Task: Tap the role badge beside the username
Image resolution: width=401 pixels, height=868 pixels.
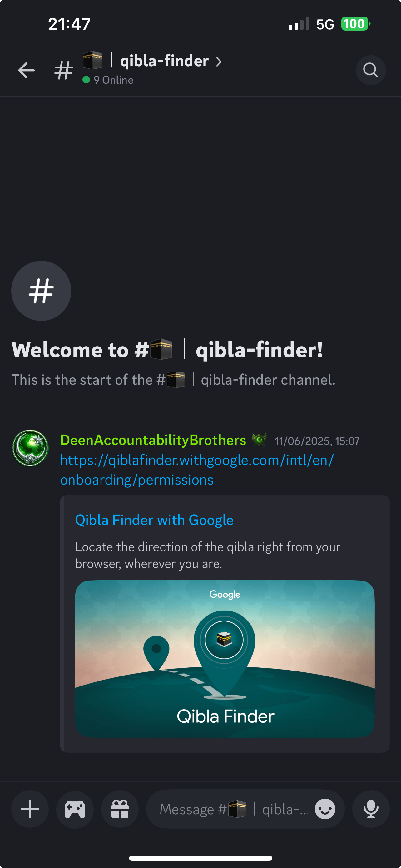Action: 259,440
